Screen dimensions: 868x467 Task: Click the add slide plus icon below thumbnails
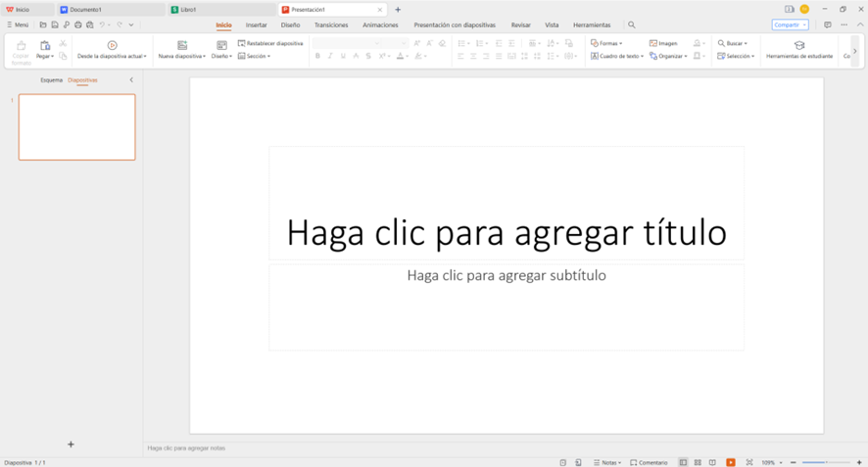point(71,444)
